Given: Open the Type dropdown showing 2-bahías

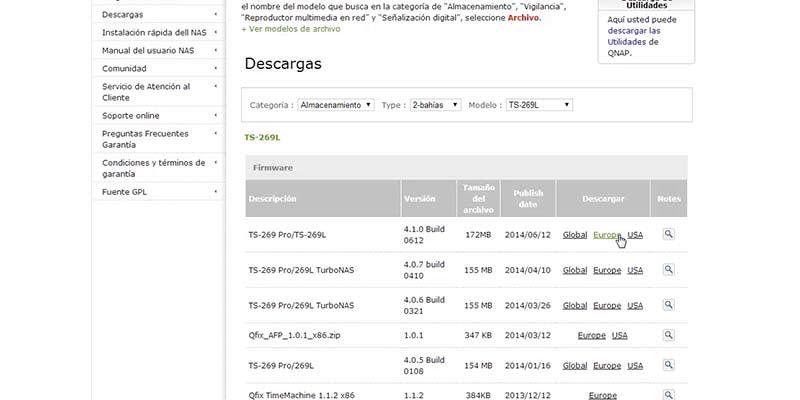Looking at the screenshot, I should 436,105.
